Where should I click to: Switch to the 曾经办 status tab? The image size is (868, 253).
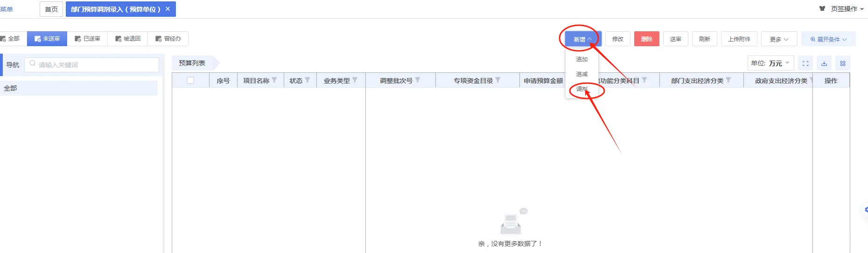tap(168, 39)
